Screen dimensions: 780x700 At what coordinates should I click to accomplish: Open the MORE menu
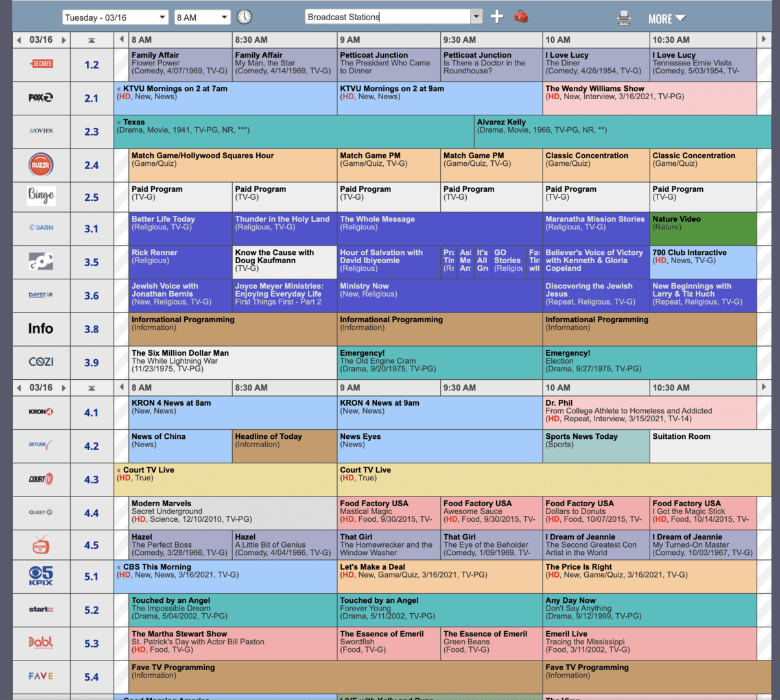pos(666,19)
